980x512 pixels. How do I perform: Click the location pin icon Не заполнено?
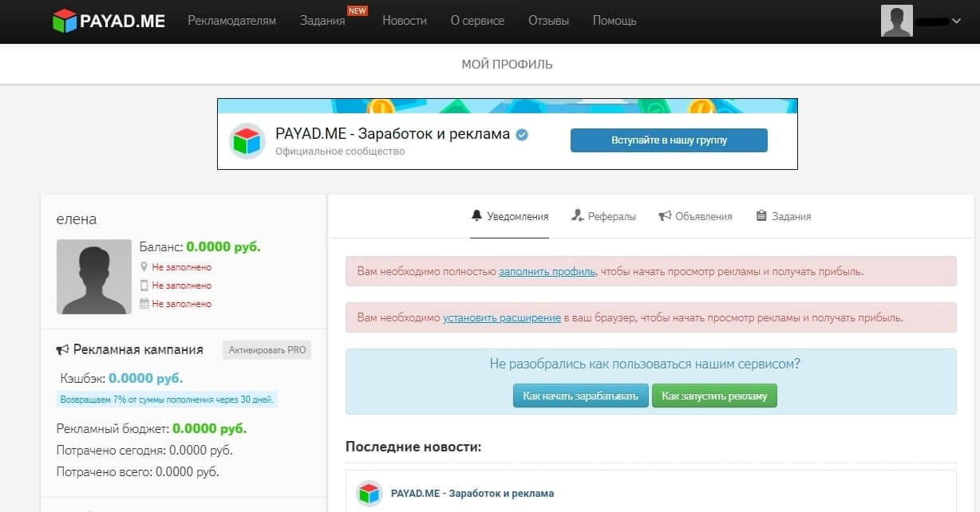[x=144, y=267]
